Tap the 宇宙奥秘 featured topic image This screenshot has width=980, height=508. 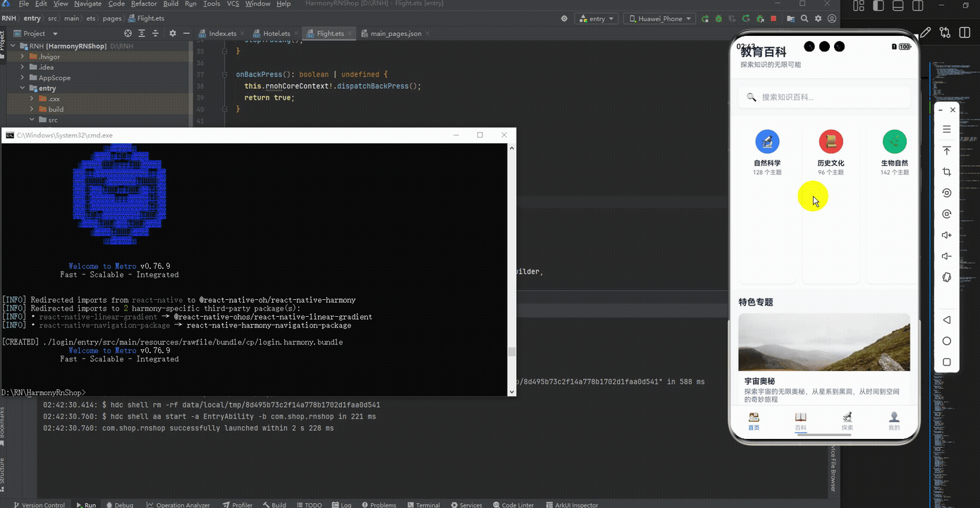(x=824, y=342)
